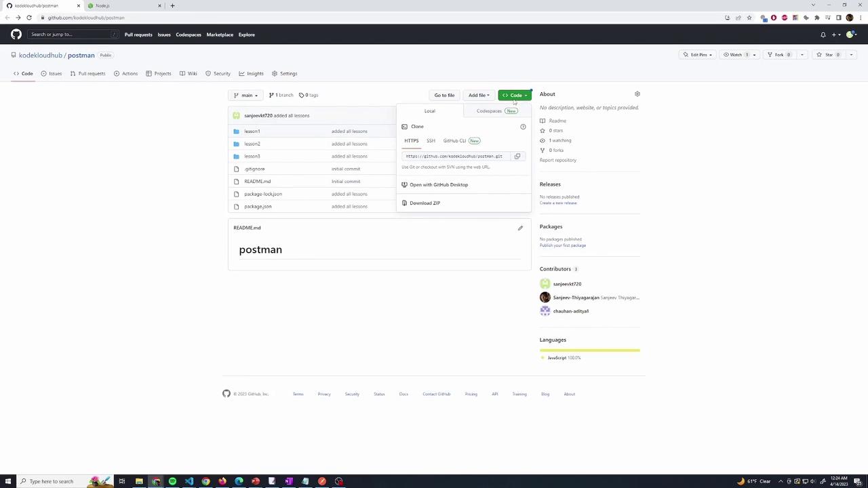This screenshot has height=488, width=868.
Task: Open Chrome side panel icon
Action: click(x=839, y=18)
